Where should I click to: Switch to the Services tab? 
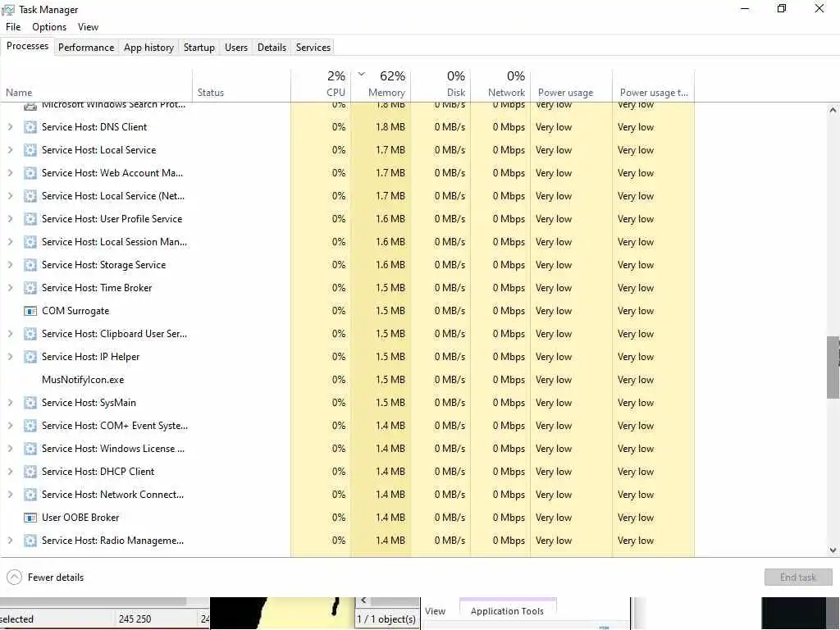(x=313, y=47)
